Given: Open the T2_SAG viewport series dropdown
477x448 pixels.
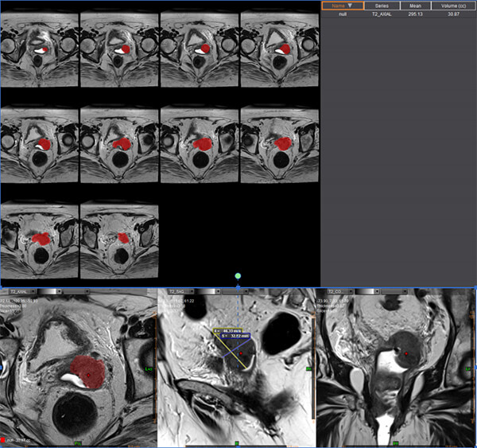Looking at the screenshot, I should coord(182,292).
